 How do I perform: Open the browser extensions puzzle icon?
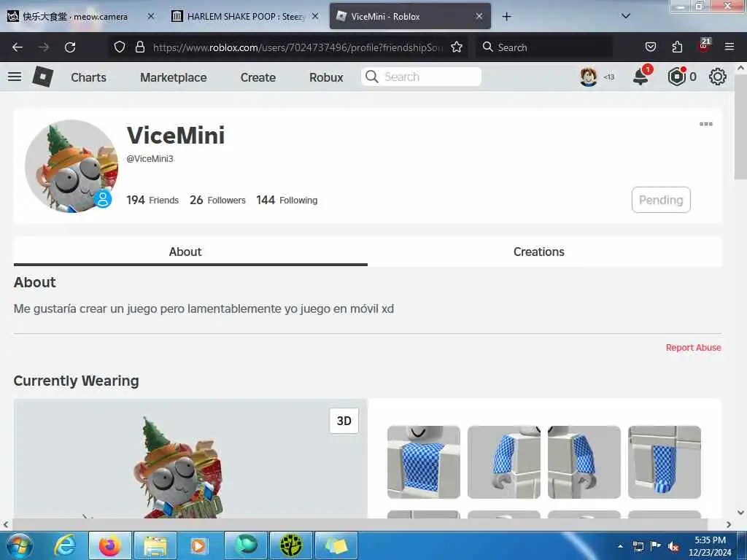[677, 47]
